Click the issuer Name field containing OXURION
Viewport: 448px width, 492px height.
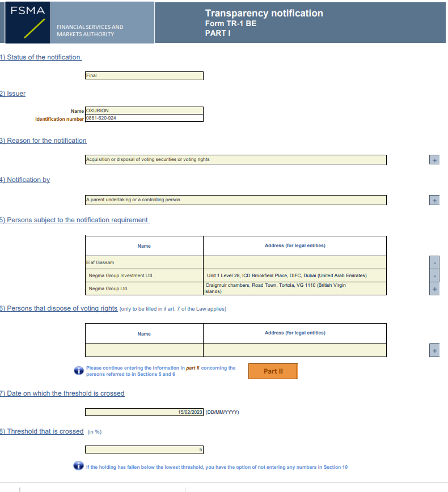pyautogui.click(x=144, y=111)
